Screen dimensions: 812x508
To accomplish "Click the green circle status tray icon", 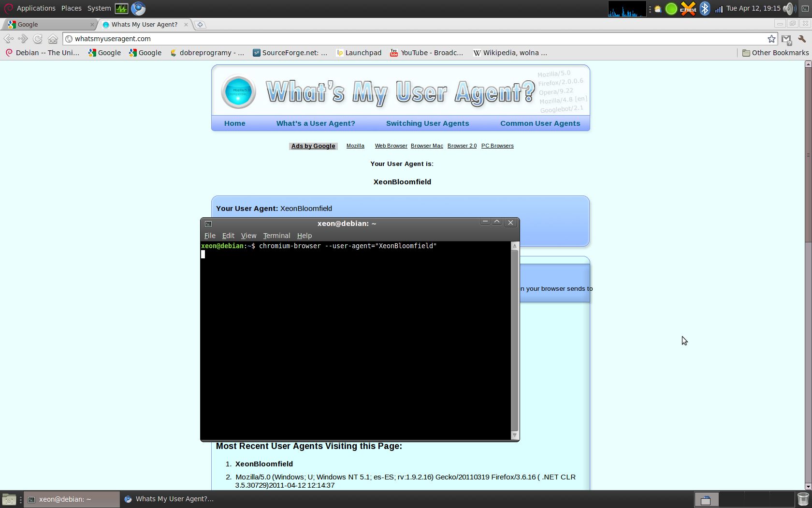I will (671, 9).
